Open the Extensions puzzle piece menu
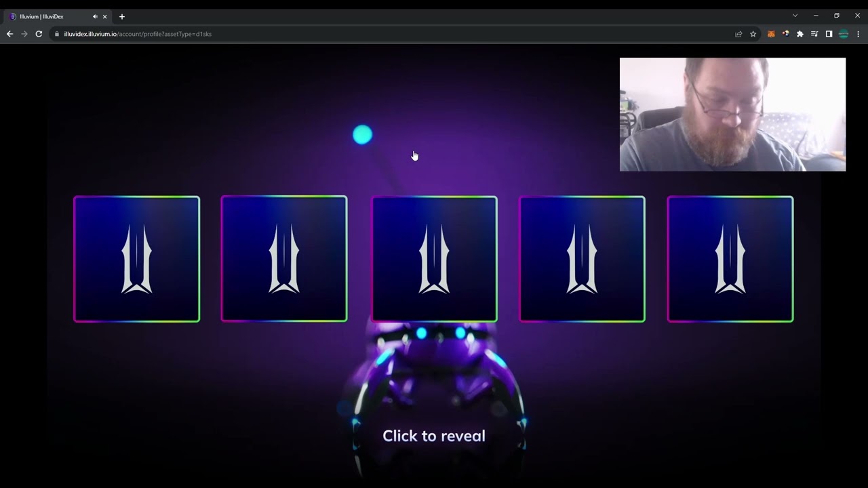 coord(800,34)
